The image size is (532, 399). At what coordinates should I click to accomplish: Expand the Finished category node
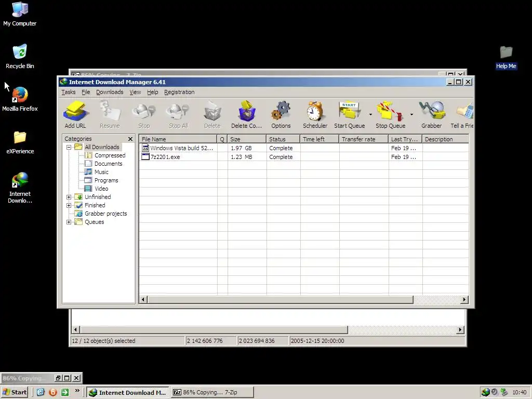69,205
